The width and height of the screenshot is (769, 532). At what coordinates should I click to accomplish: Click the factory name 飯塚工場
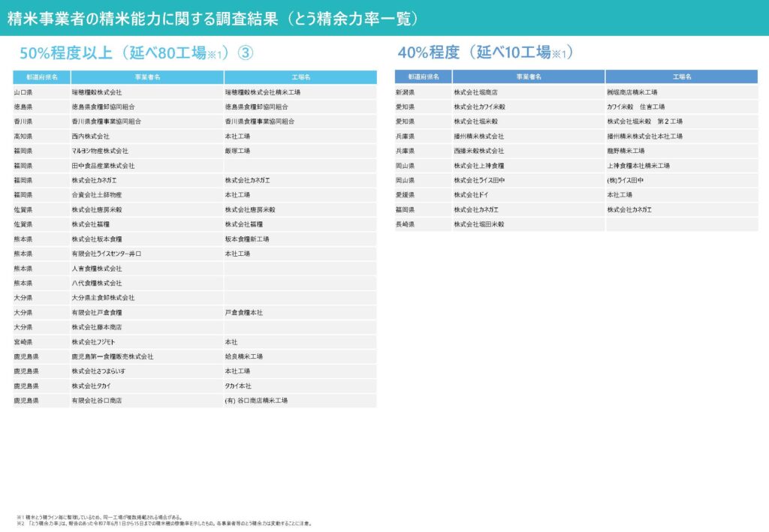pyautogui.click(x=237, y=151)
